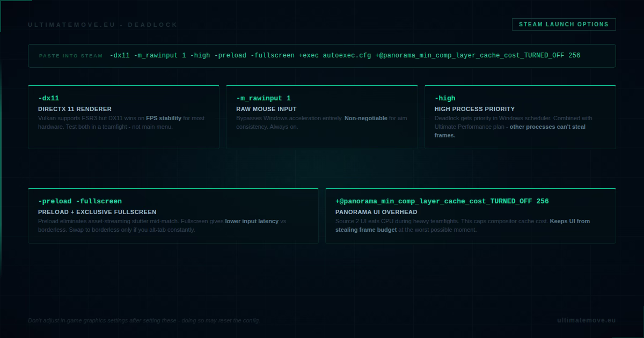The height and width of the screenshot is (338, 644).
Task: Select the -preload -fullscreen card heading
Action: [x=80, y=201]
